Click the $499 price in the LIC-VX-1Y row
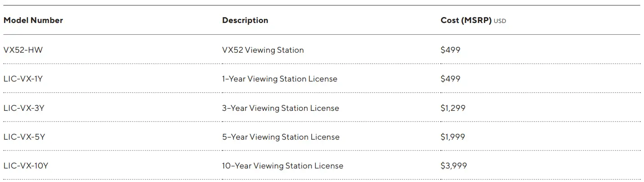The width and height of the screenshot is (644, 182). pyautogui.click(x=451, y=79)
